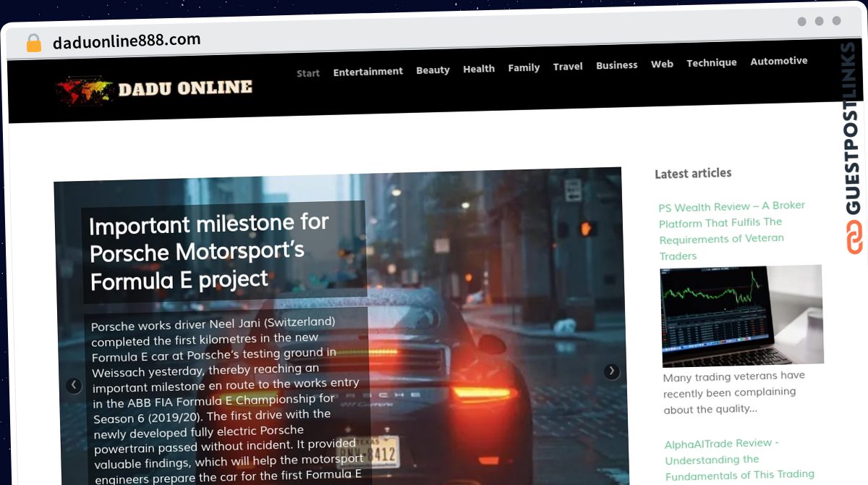Click the daduonline888.com address text
This screenshot has width=868, height=485.
[127, 41]
